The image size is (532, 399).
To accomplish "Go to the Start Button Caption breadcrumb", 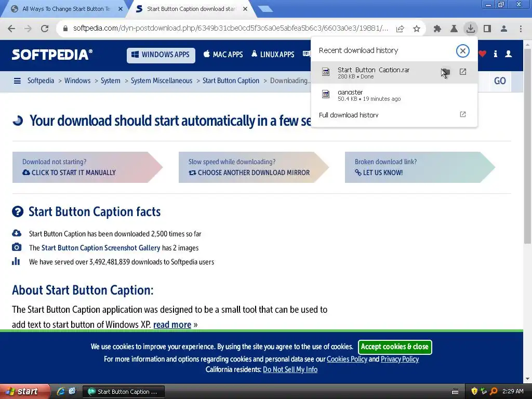I will pos(231,81).
